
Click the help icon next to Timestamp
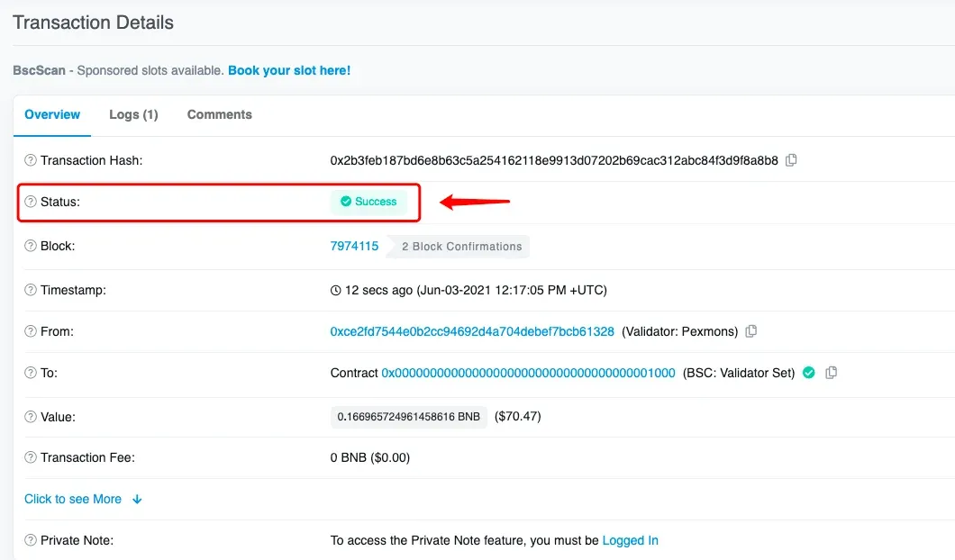click(x=31, y=290)
